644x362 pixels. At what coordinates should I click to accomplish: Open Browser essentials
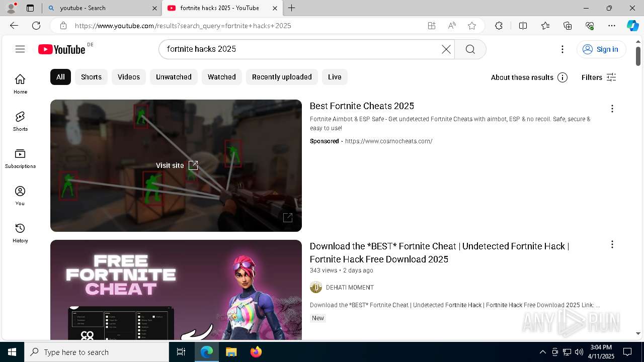click(590, 26)
